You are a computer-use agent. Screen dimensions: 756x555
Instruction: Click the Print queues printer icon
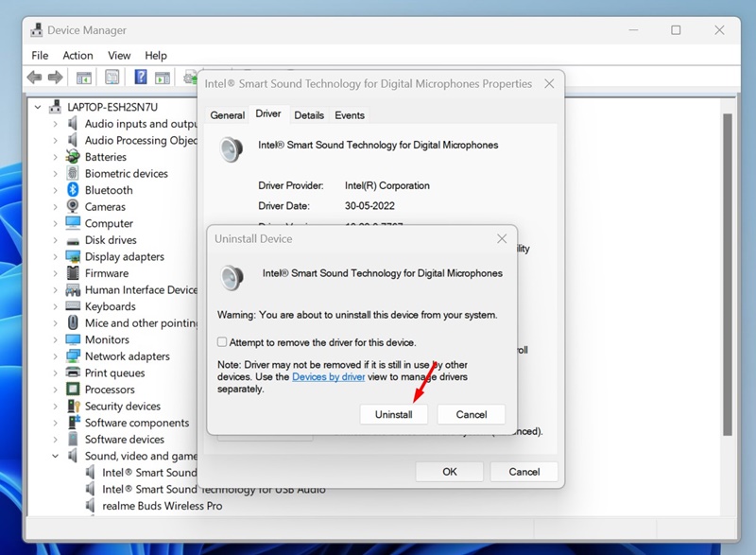[73, 373]
